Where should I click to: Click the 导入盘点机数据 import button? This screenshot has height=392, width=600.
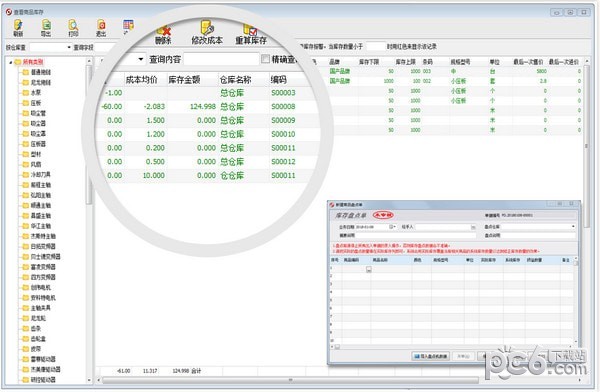click(431, 356)
